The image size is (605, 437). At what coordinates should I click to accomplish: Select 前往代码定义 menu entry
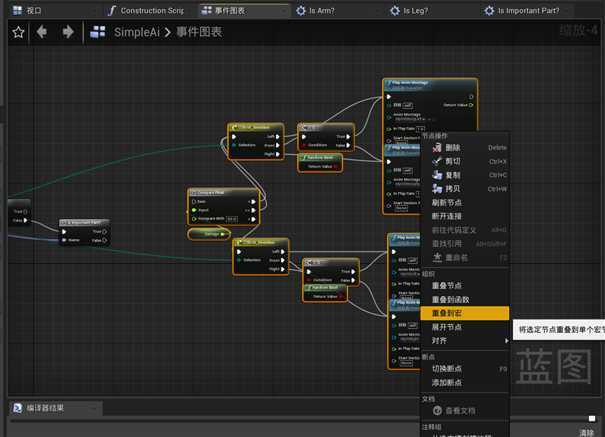coord(465,230)
